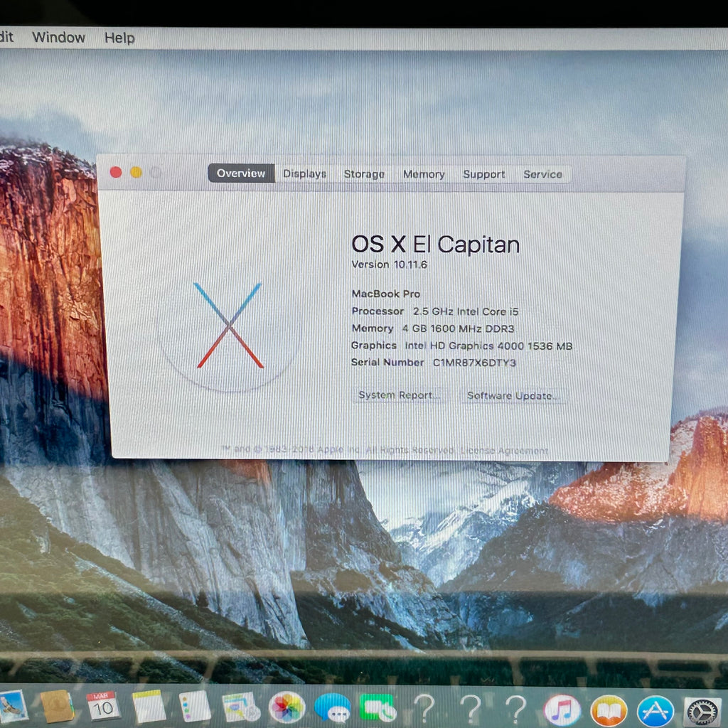Click Intel HD Graphics 4000 1536 MB

tap(488, 346)
